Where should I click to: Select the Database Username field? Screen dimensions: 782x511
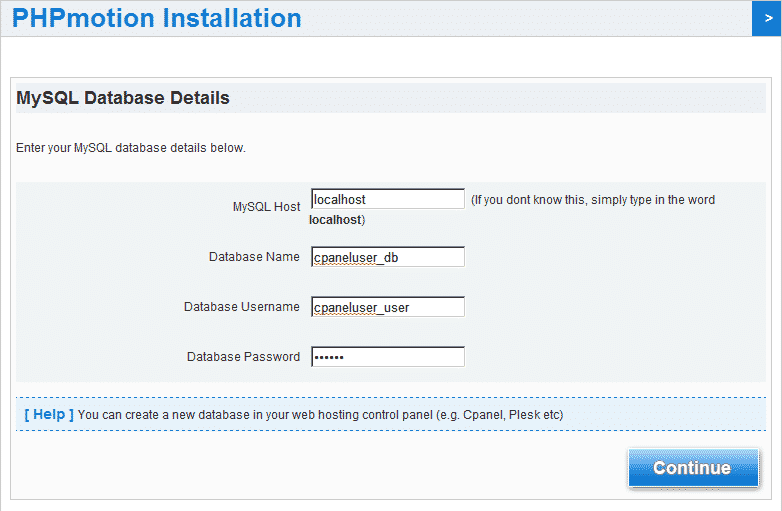[388, 307]
